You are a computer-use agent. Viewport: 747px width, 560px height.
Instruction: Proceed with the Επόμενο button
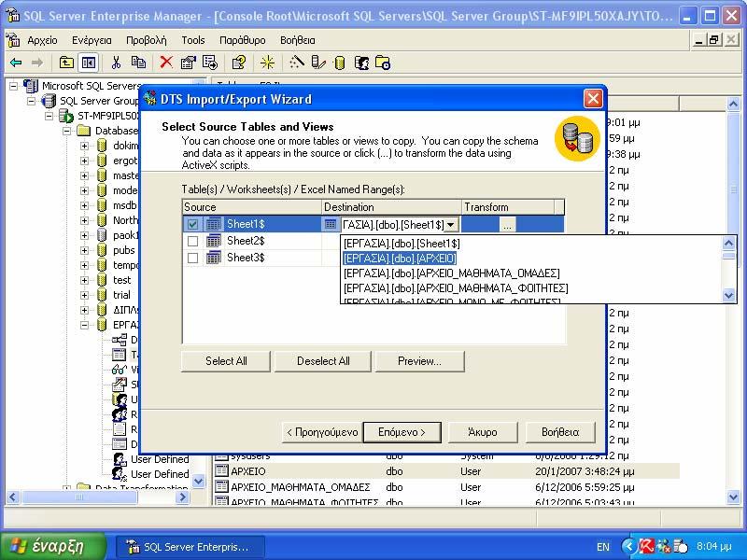coord(402,432)
